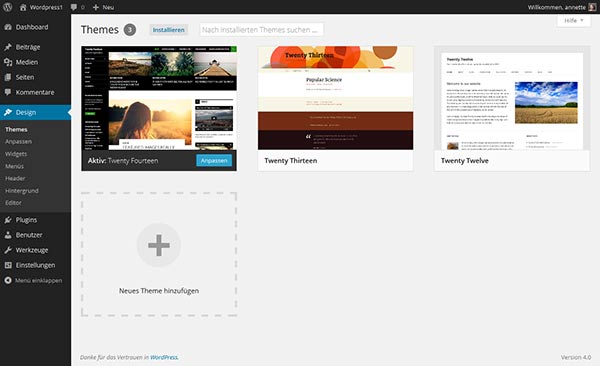Select the Widgets submenu entry
The image size is (600, 366).
(16, 154)
